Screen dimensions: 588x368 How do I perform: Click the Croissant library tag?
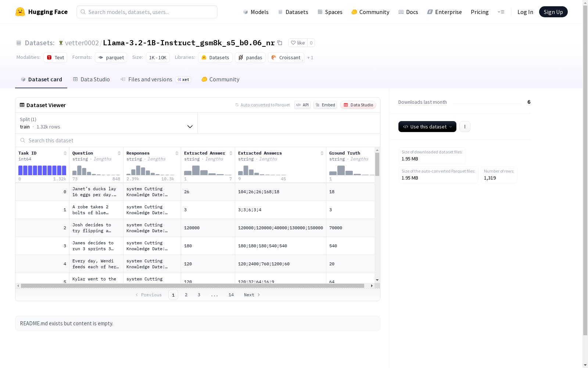pyautogui.click(x=286, y=57)
